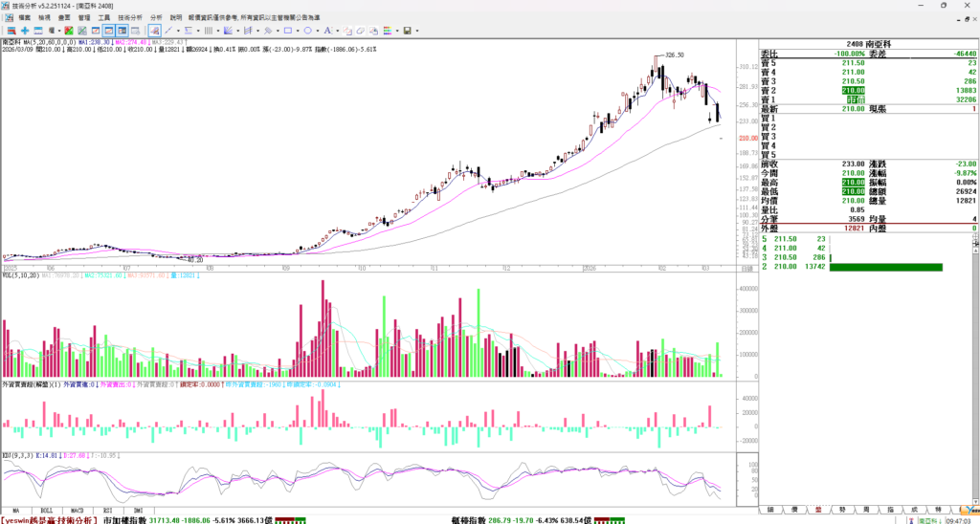The image size is (980, 524).
Task: Open the 工具 menu in the menu bar
Action: pos(103,17)
